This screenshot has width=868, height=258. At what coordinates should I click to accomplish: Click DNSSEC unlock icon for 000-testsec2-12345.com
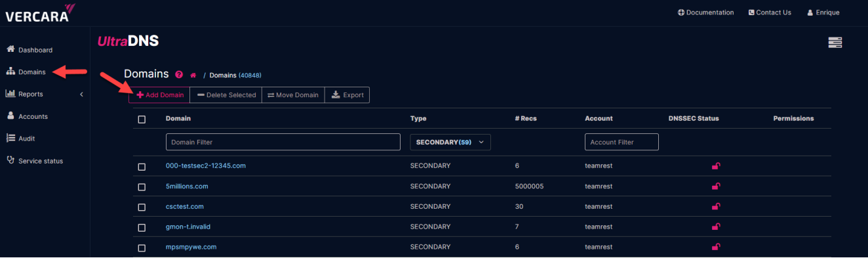tap(716, 165)
